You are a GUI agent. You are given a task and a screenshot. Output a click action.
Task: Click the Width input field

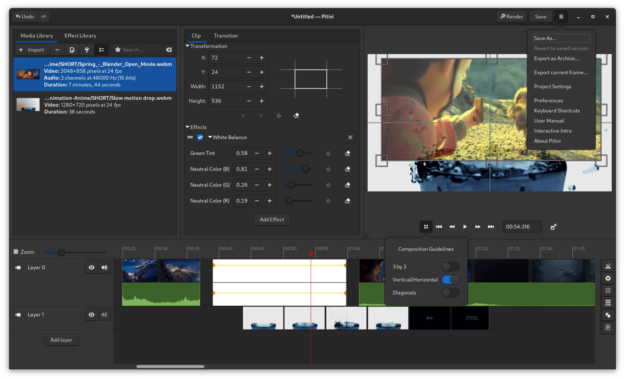(226, 86)
